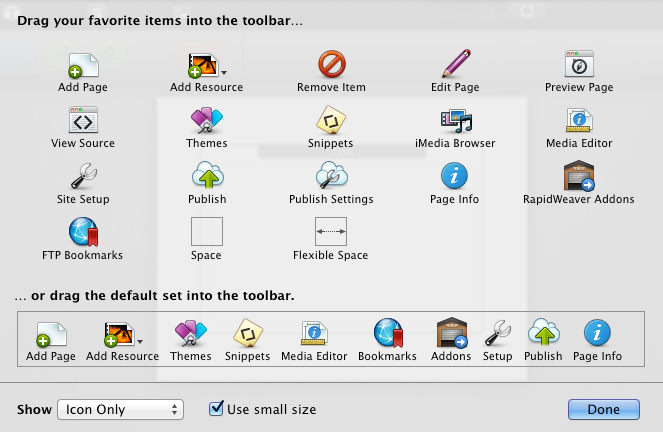Click the Snippets icon in favorites grid
The width and height of the screenshot is (663, 432).
(x=331, y=120)
